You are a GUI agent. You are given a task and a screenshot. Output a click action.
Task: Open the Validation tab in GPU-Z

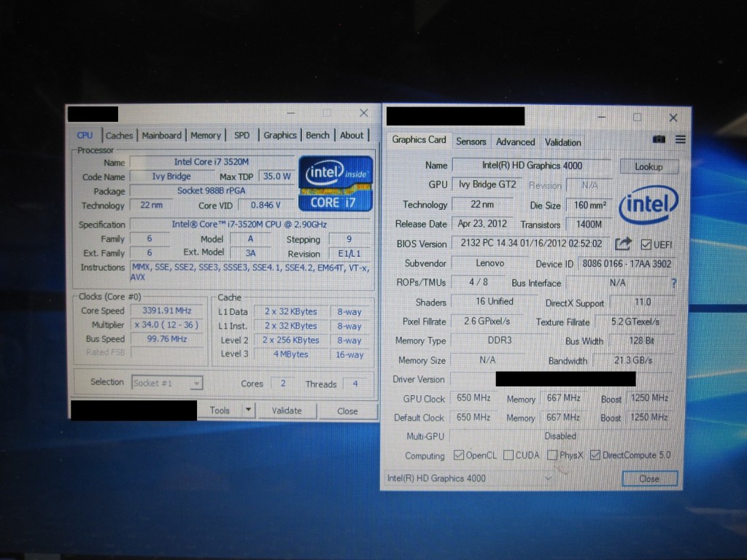[562, 142]
